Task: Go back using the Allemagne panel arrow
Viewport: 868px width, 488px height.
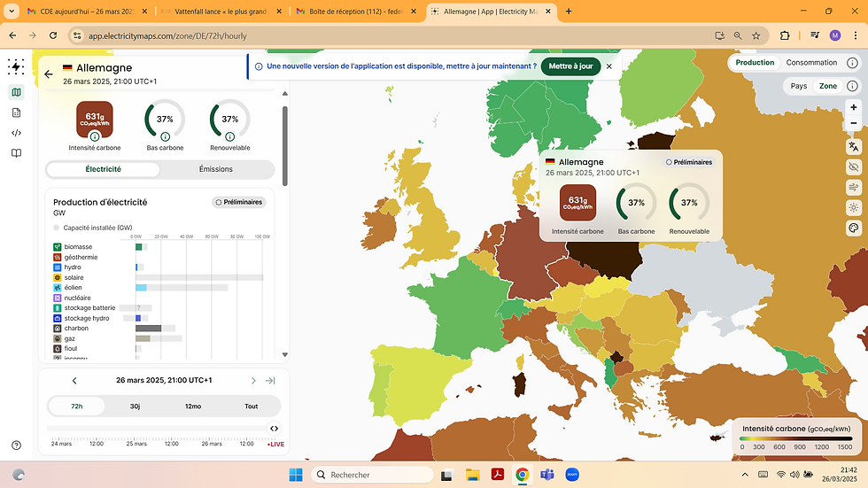Action: [x=49, y=74]
